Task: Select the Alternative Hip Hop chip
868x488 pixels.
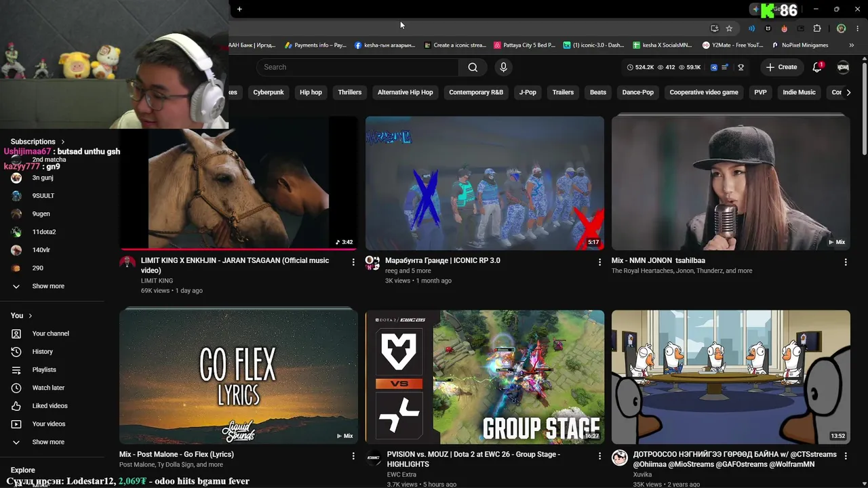Action: pyautogui.click(x=405, y=92)
